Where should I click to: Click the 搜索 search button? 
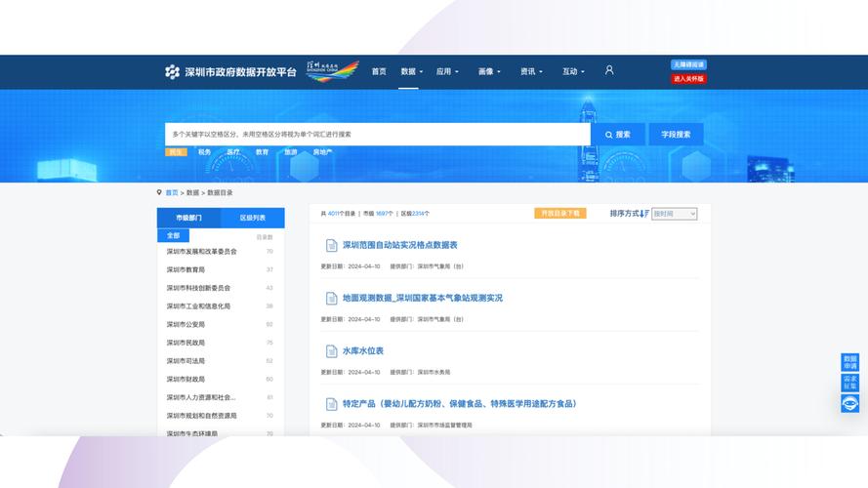coord(618,135)
